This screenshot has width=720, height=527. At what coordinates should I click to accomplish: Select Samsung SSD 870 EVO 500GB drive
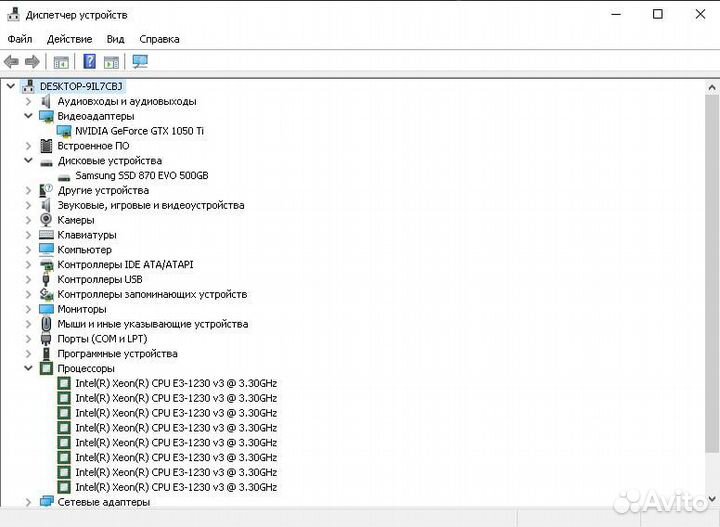tap(141, 175)
